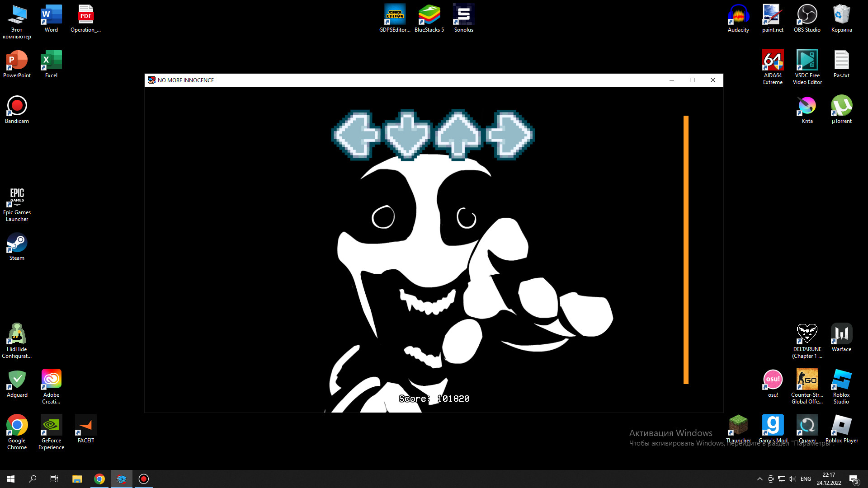Click the orange vertical health bar
868x488 pixels.
(686, 249)
